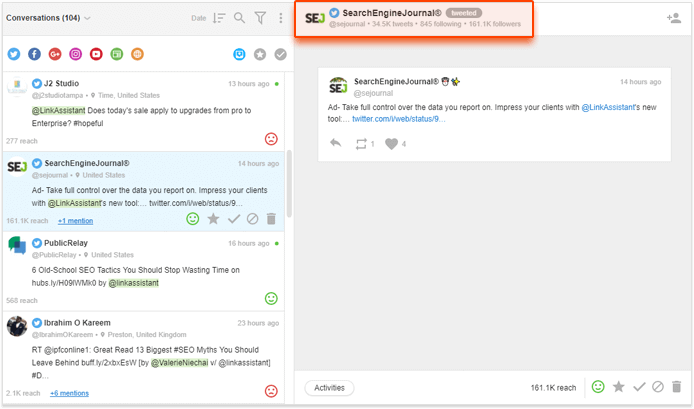Mark SearchEngineJournal list mention as processed
The image size is (694, 409).
[x=234, y=219]
